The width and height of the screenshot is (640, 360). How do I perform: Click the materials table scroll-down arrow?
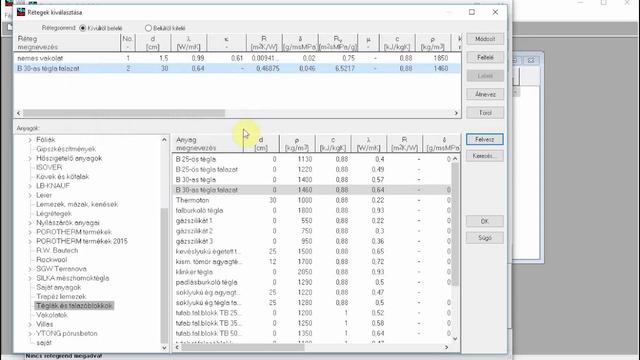(x=455, y=339)
